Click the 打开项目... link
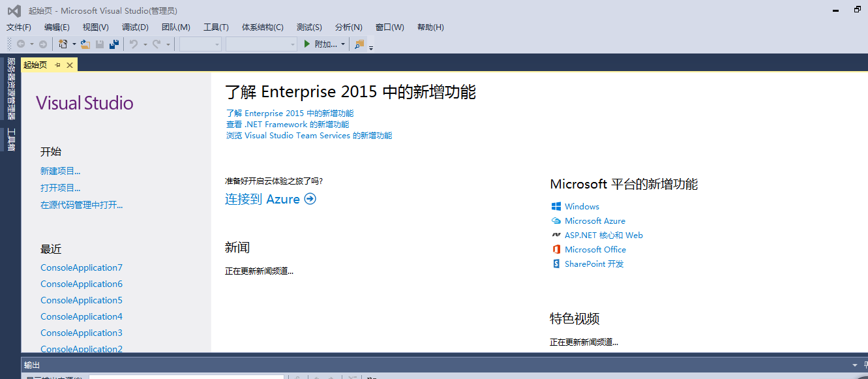Image resolution: width=868 pixels, height=379 pixels. point(61,188)
